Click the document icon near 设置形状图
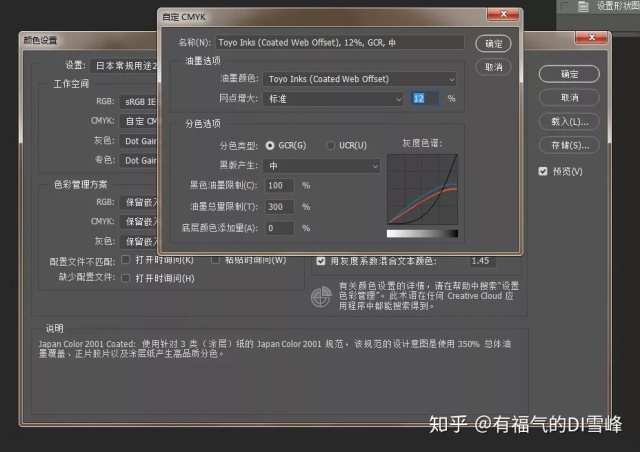This screenshot has height=452, width=640. click(583, 7)
